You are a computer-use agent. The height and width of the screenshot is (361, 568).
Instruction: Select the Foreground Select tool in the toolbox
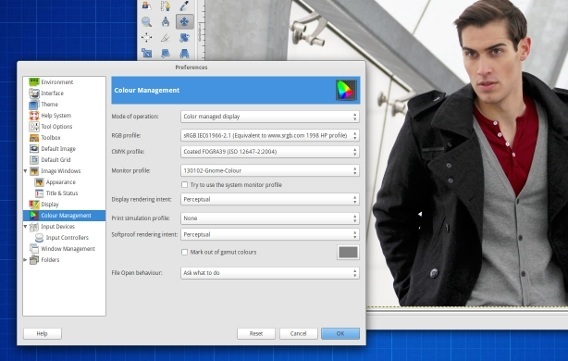pos(147,5)
